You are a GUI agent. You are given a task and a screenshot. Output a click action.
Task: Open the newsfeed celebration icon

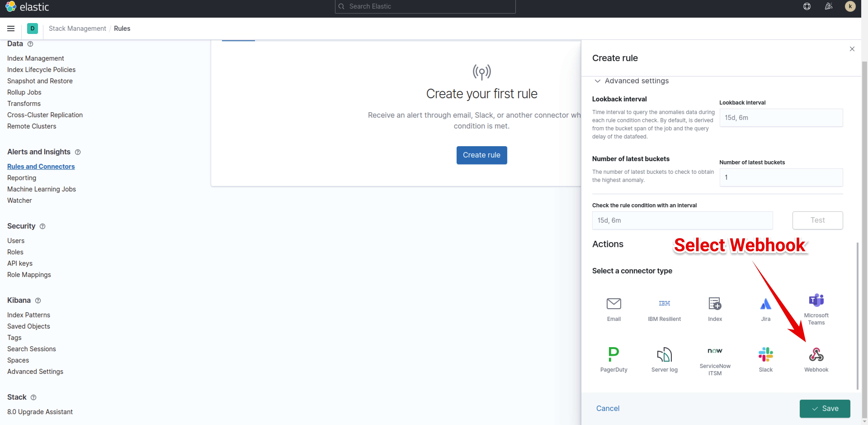(829, 6)
